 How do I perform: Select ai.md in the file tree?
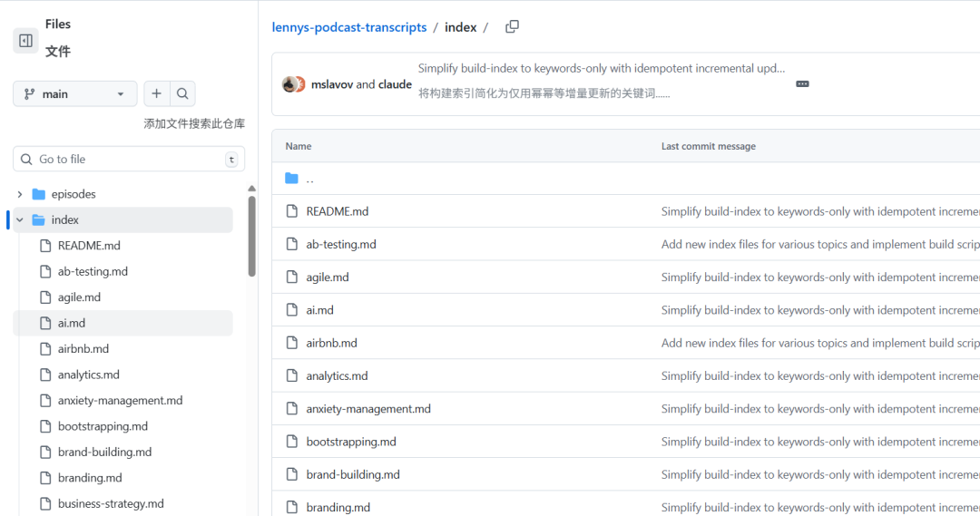(x=72, y=323)
